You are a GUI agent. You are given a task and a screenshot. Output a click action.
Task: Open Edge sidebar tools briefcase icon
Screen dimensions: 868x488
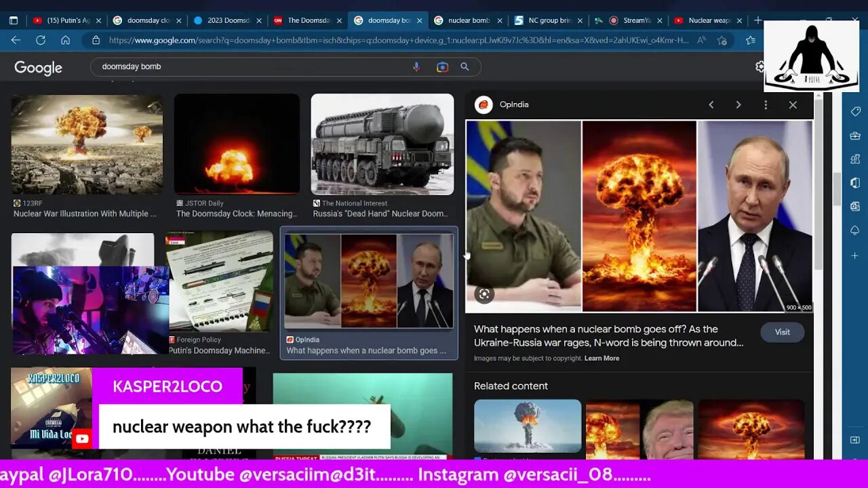[855, 136]
